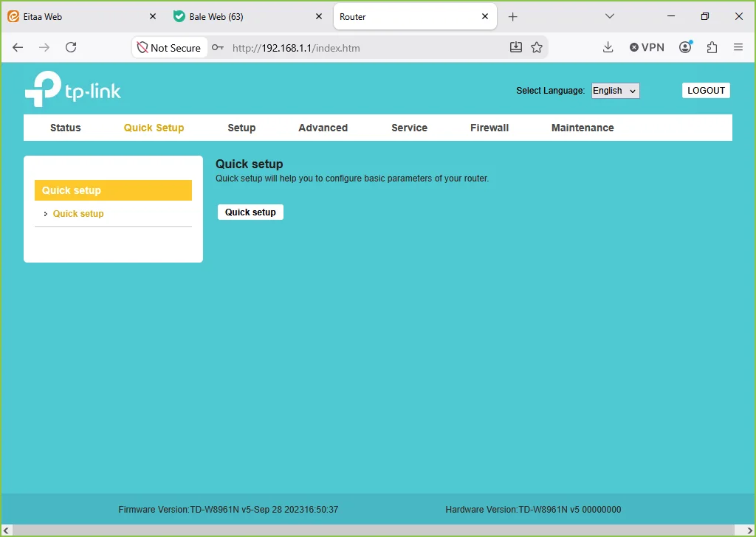756x537 pixels.
Task: Open the browser account profile icon
Action: click(x=685, y=46)
